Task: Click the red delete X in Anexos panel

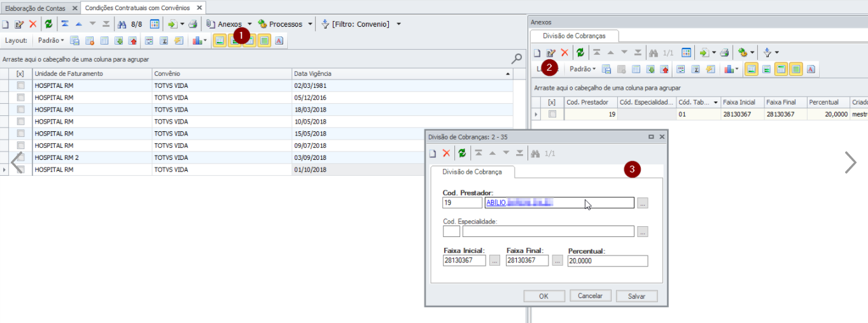Action: [564, 52]
